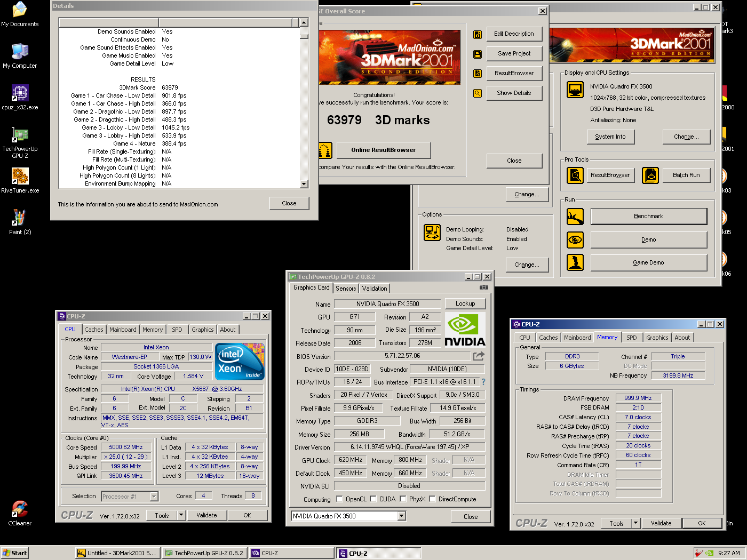
Task: Click Show Details button
Action: pos(514,93)
